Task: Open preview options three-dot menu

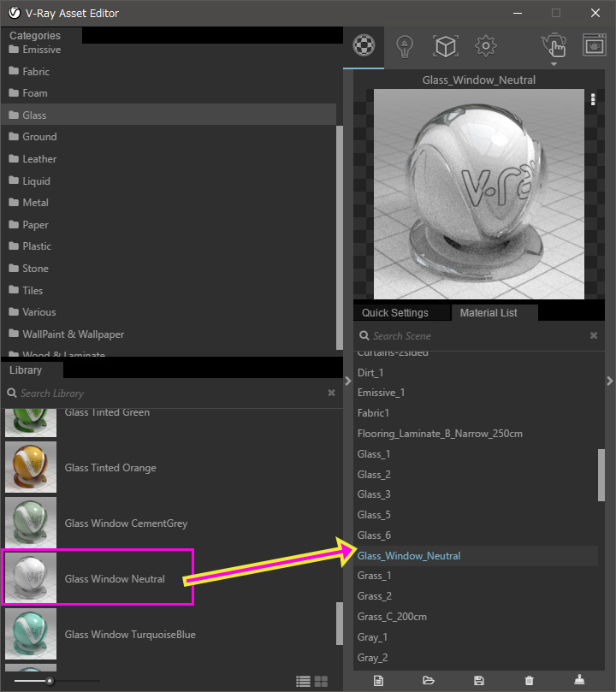Action: pyautogui.click(x=593, y=99)
